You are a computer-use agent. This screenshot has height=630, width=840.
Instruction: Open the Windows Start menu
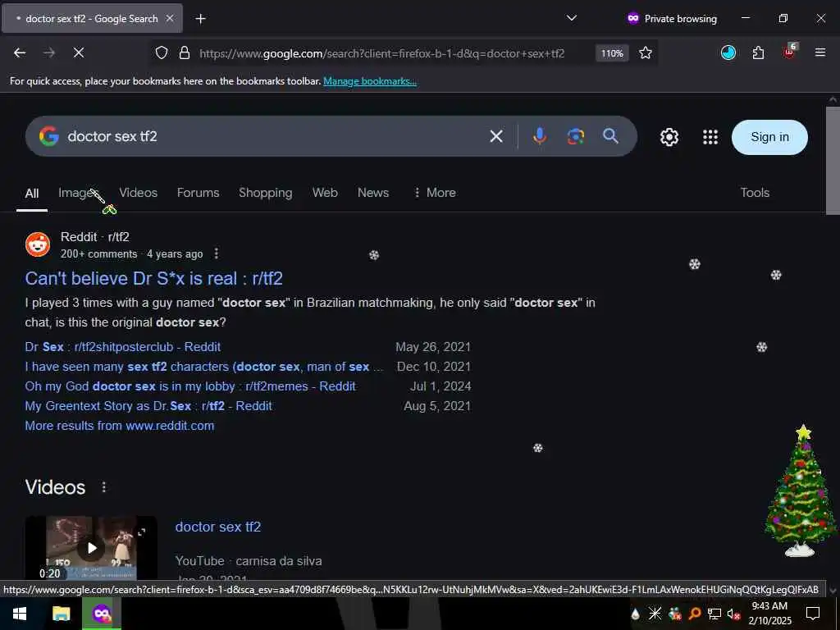pyautogui.click(x=20, y=614)
